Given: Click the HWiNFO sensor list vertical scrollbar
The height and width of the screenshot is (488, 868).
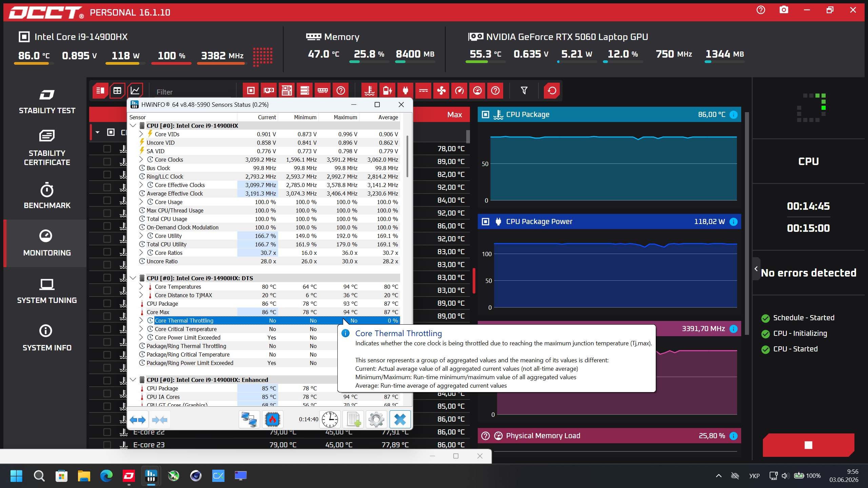Looking at the screenshot, I should click(x=407, y=156).
